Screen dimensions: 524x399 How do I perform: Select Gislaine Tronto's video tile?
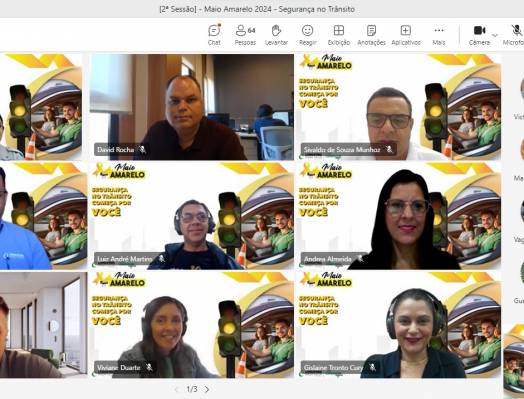coord(398,324)
